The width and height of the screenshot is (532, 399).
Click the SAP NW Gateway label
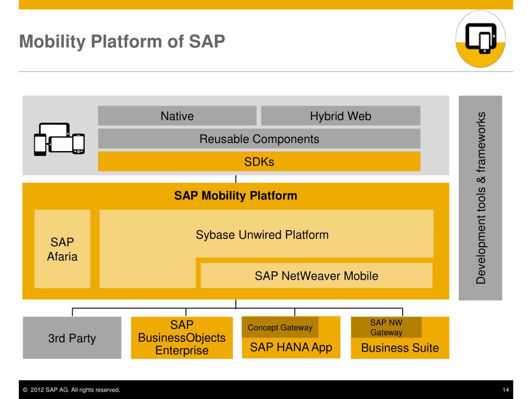click(386, 327)
